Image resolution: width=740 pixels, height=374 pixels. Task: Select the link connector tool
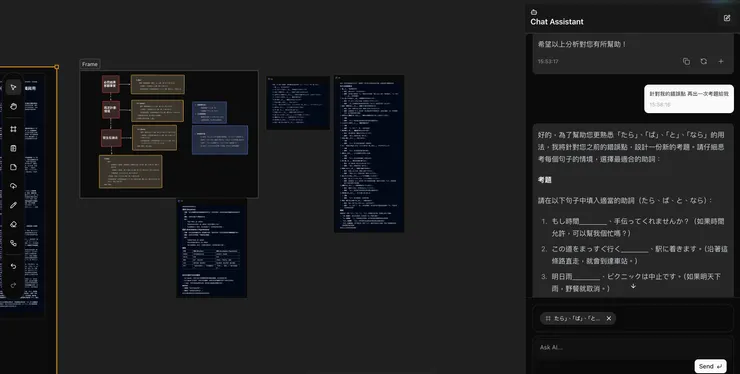click(x=13, y=243)
